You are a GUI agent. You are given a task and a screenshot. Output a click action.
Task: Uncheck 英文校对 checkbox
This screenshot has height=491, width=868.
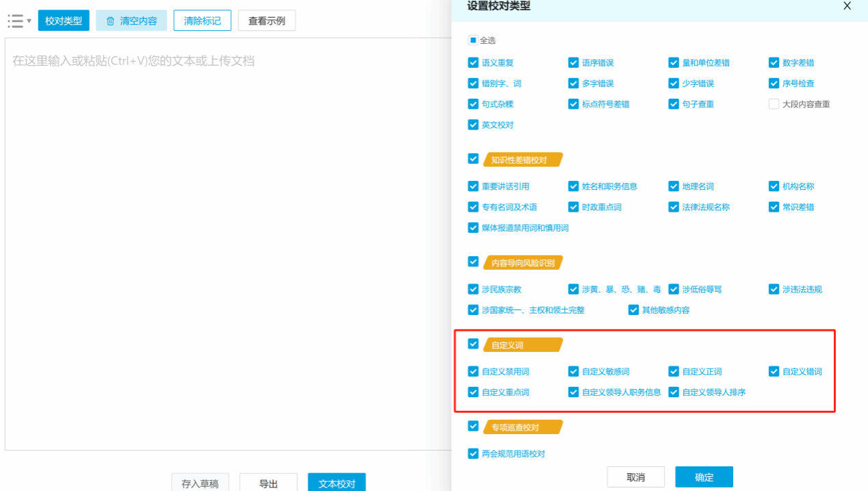(x=473, y=125)
